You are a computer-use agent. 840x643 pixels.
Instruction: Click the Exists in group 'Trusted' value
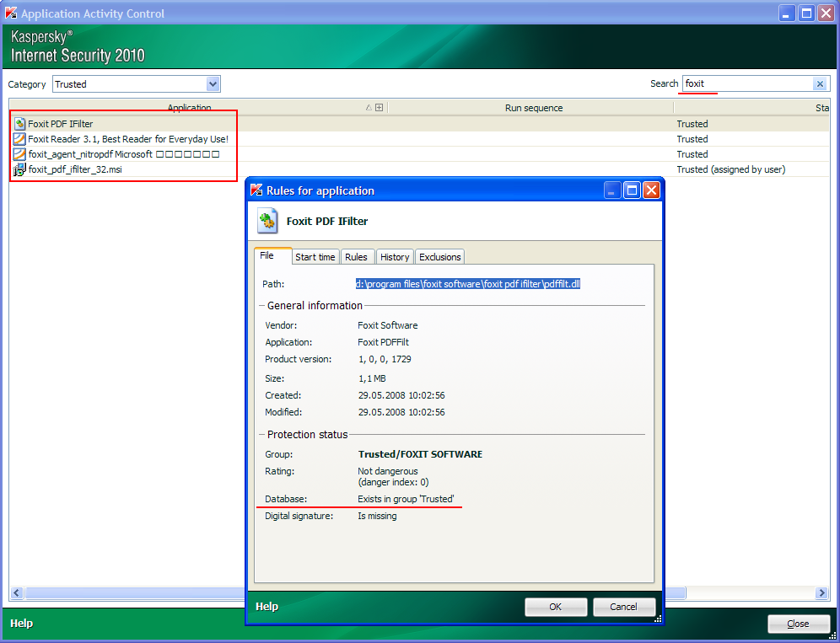click(x=406, y=499)
